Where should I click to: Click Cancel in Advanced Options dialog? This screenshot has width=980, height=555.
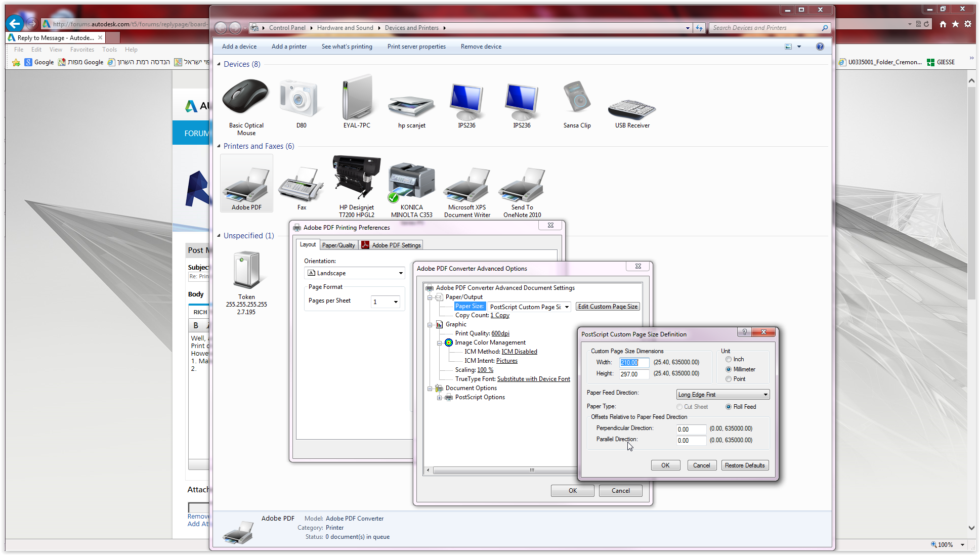(x=620, y=491)
